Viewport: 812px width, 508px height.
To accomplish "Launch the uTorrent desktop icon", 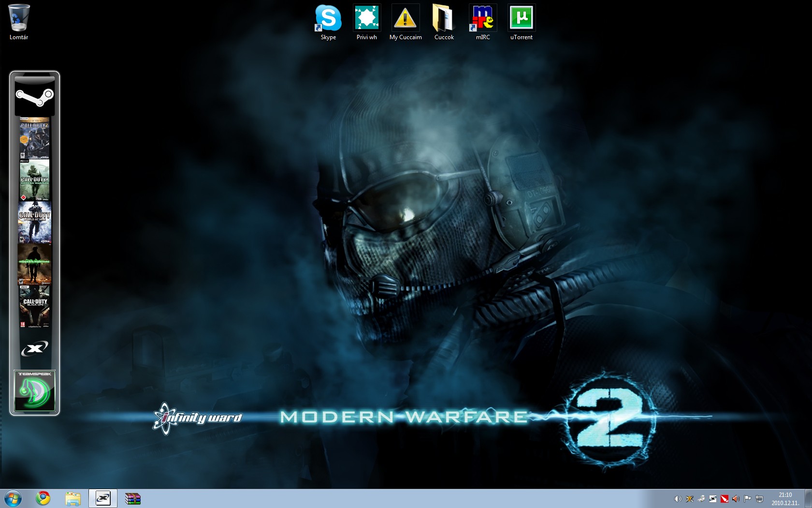I will tap(522, 22).
